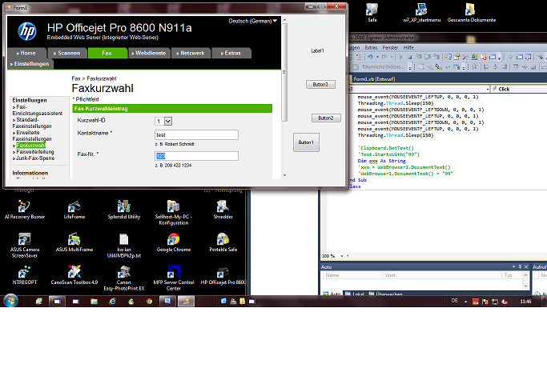
Task: Click the Fax-Nr. input field
Action: [x=196, y=156]
